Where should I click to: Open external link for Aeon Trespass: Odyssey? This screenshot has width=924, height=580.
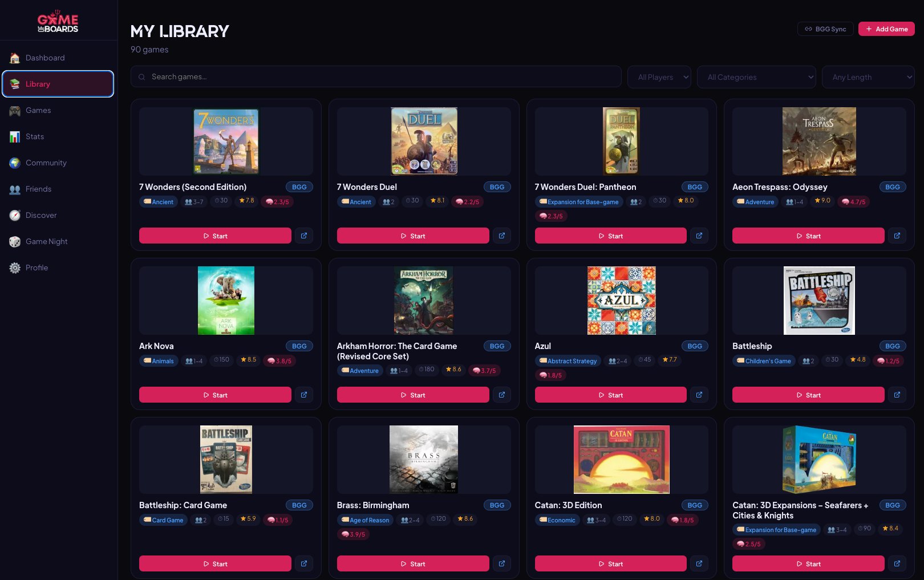point(897,236)
